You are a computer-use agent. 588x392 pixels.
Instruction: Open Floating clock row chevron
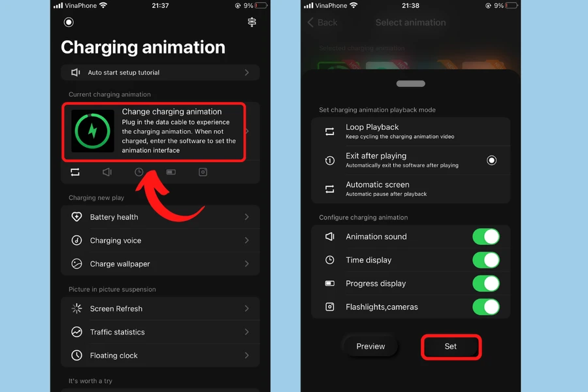247,355
